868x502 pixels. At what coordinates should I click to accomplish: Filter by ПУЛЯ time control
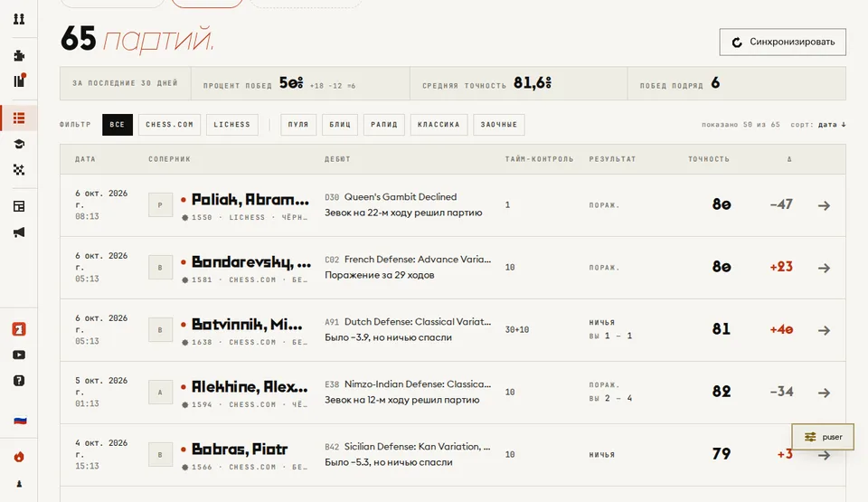click(298, 125)
